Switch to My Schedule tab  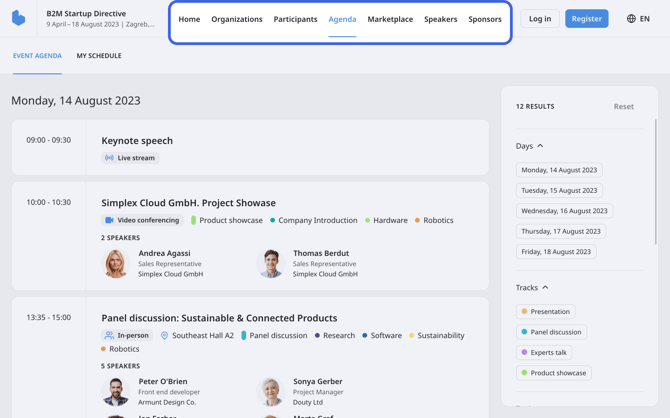point(99,56)
